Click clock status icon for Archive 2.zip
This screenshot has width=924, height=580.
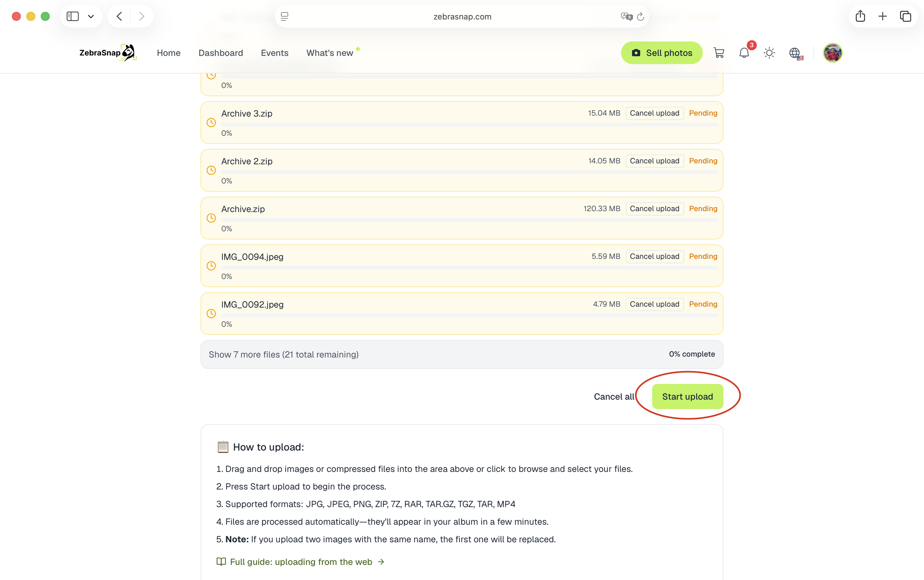click(211, 170)
